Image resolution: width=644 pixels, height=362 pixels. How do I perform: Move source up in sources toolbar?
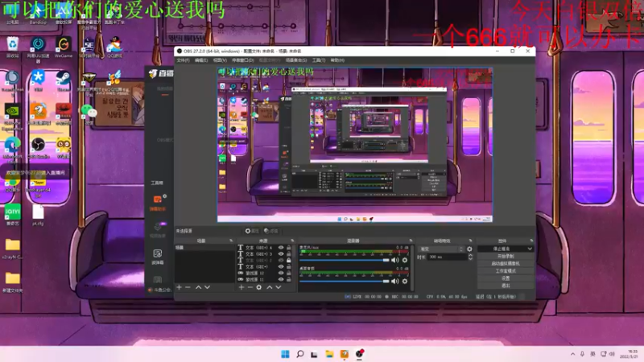point(270,287)
